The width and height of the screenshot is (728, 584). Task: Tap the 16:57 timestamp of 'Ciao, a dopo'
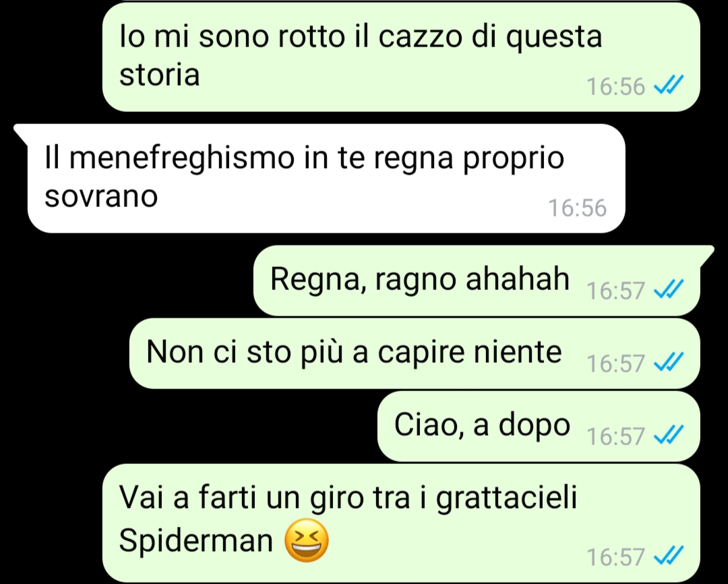pyautogui.click(x=615, y=436)
